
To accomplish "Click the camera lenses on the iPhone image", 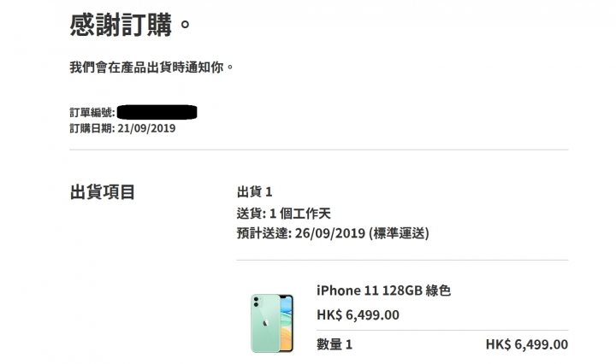I will pos(256,302).
